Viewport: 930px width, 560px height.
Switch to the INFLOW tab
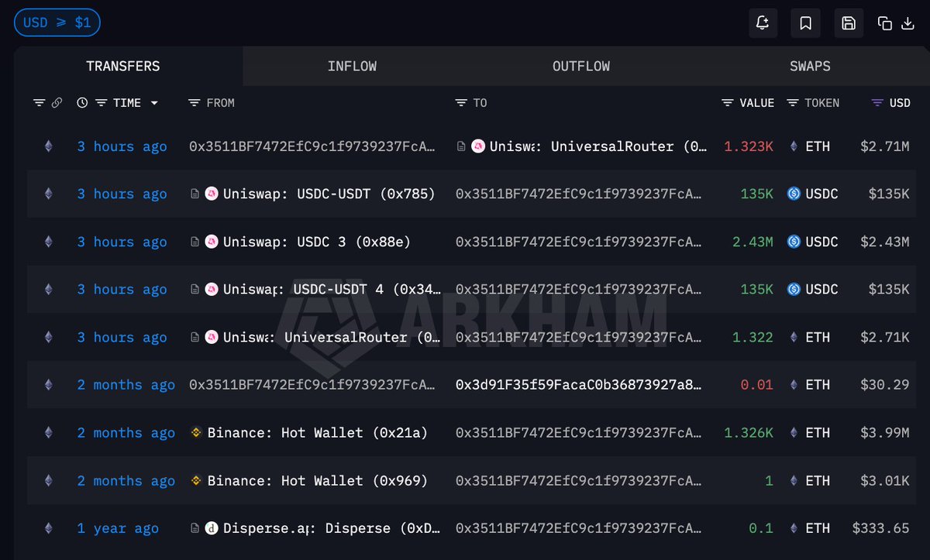(x=352, y=66)
